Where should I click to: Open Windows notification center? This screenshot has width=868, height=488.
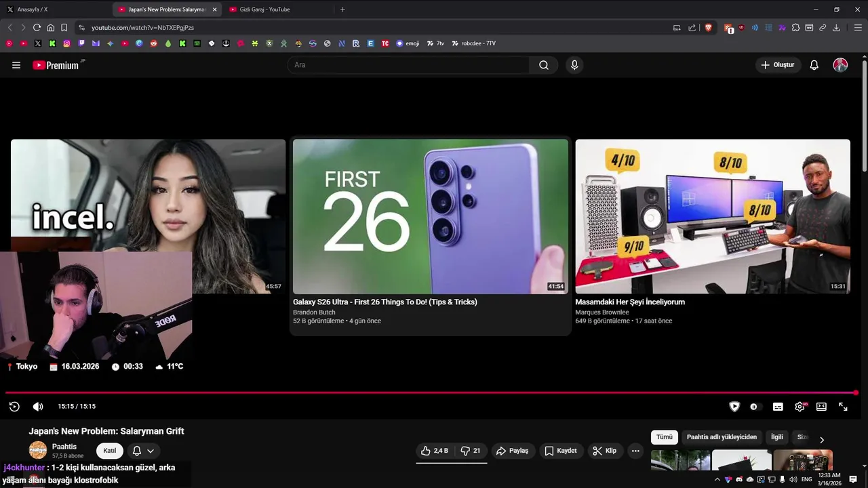tap(854, 480)
